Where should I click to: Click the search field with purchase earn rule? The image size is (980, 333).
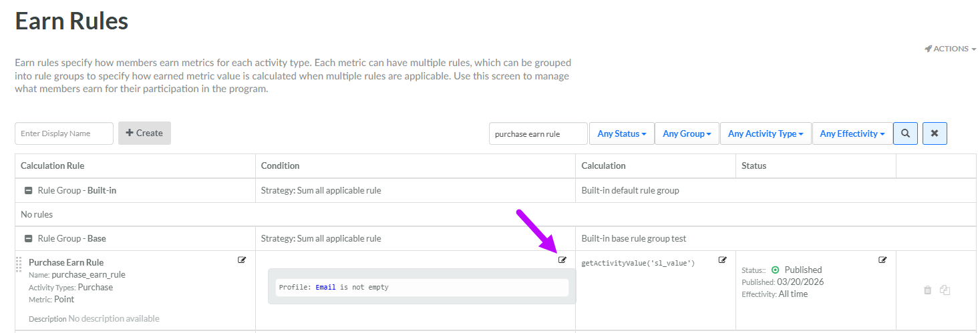coord(538,133)
